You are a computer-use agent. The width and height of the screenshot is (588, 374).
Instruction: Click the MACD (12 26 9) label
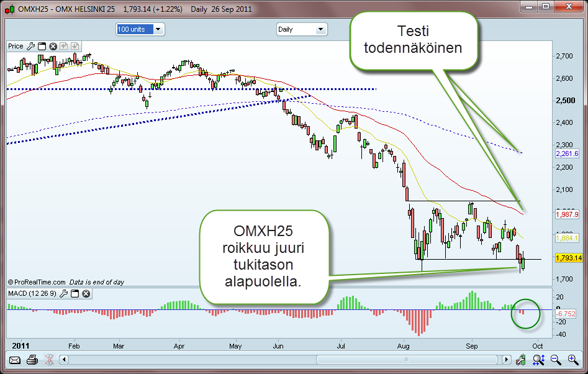pos(32,293)
